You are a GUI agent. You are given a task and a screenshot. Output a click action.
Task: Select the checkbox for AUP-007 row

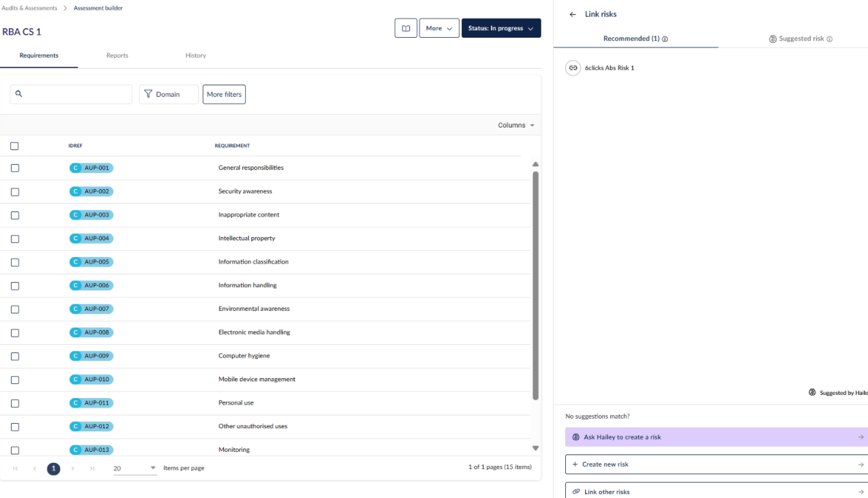15,309
